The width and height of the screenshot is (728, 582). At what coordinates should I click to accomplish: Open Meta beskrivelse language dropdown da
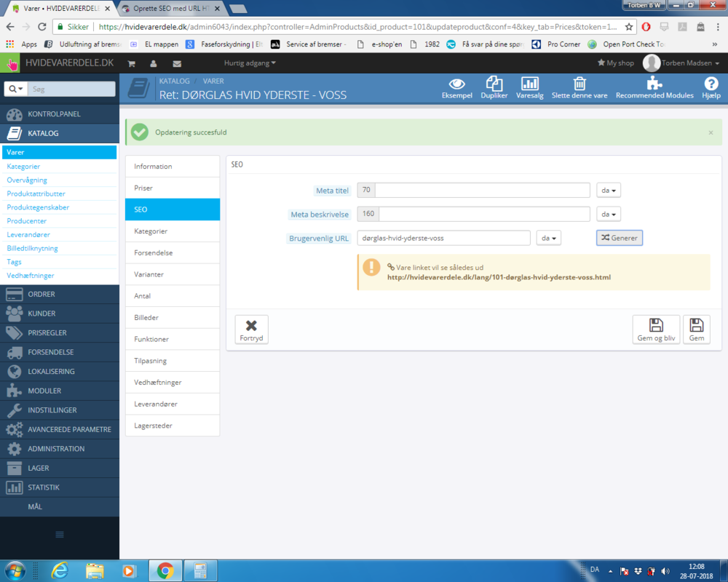(x=608, y=214)
